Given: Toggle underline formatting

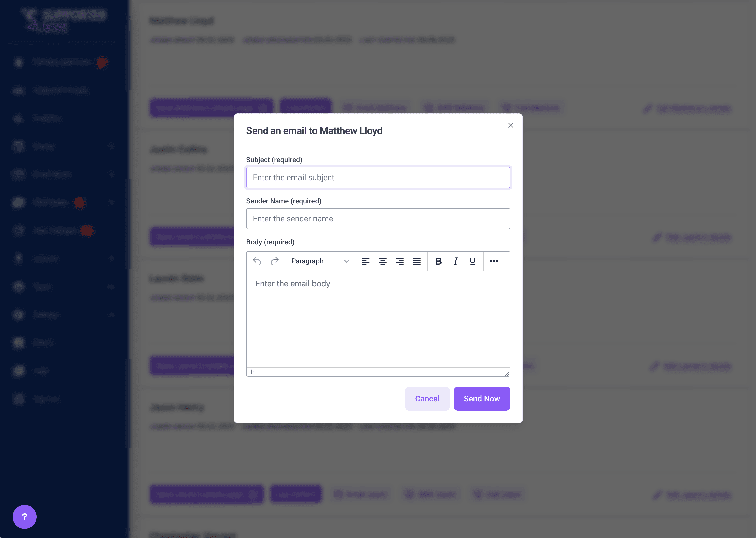Looking at the screenshot, I should pos(472,261).
